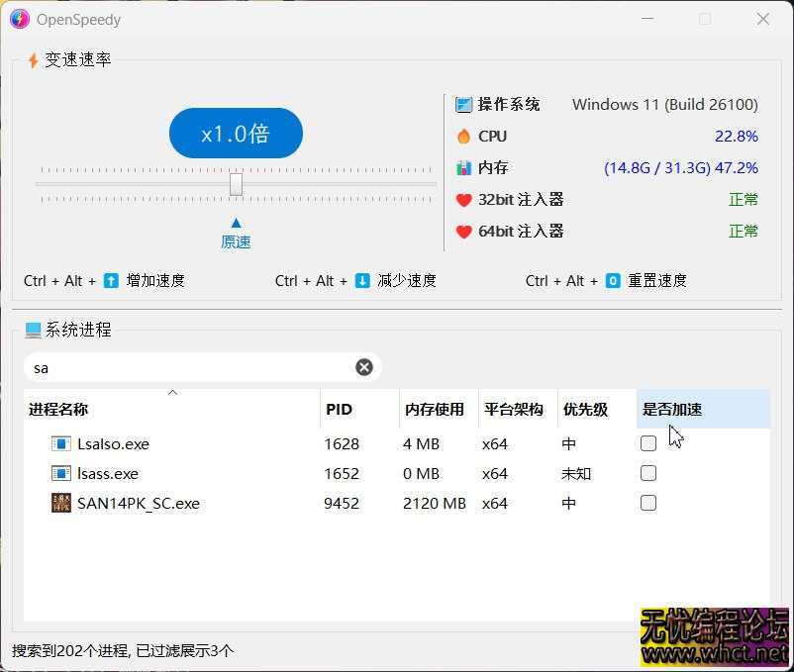794x672 pixels.
Task: Clear the search box with the X button
Action: click(x=364, y=366)
